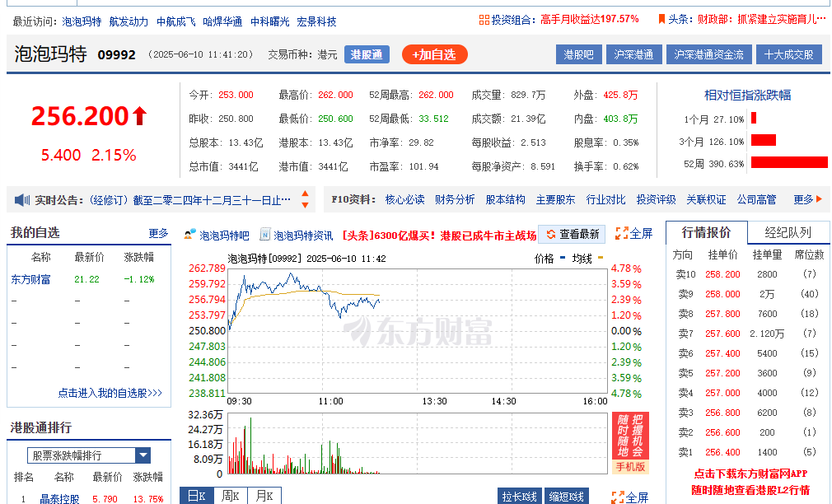Open the 股票涨跌幅排行 dropdown
832x504 pixels.
(89, 455)
